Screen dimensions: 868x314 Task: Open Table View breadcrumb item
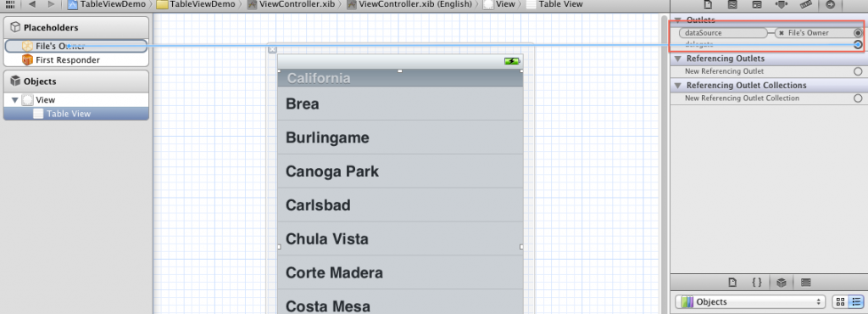pyautogui.click(x=554, y=4)
